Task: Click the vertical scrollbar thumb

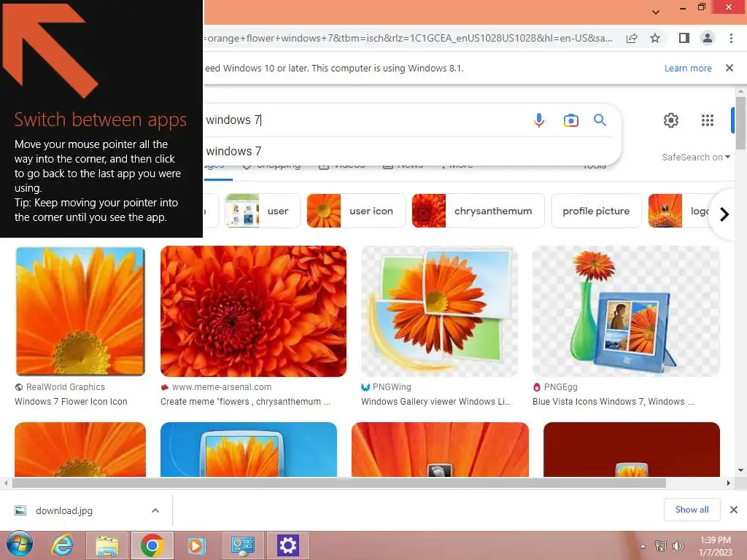Action: point(740,122)
